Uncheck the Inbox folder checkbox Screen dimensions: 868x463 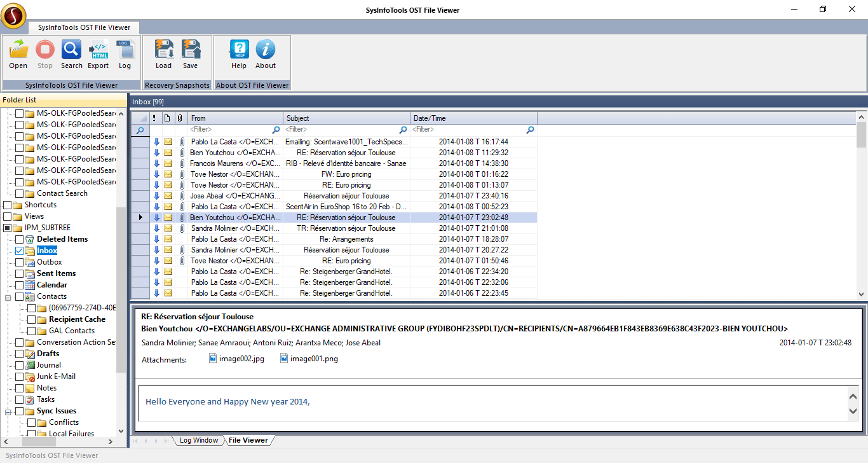tap(19, 251)
